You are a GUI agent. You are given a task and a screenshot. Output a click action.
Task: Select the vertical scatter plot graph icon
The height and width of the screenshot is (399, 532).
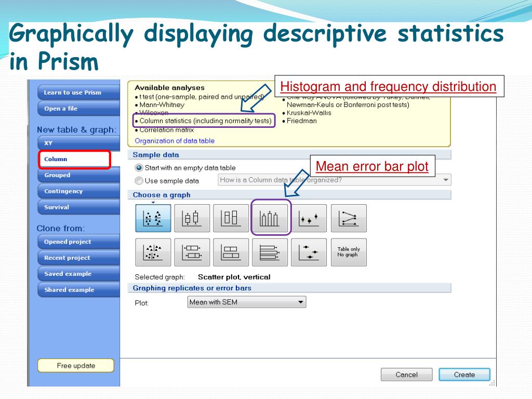pos(153,218)
